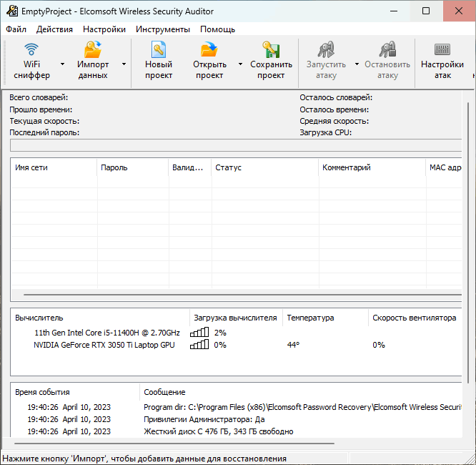Click networks table horizontal scrollbar
Image resolution: width=476 pixels, height=465 pixels.
[x=242, y=295]
